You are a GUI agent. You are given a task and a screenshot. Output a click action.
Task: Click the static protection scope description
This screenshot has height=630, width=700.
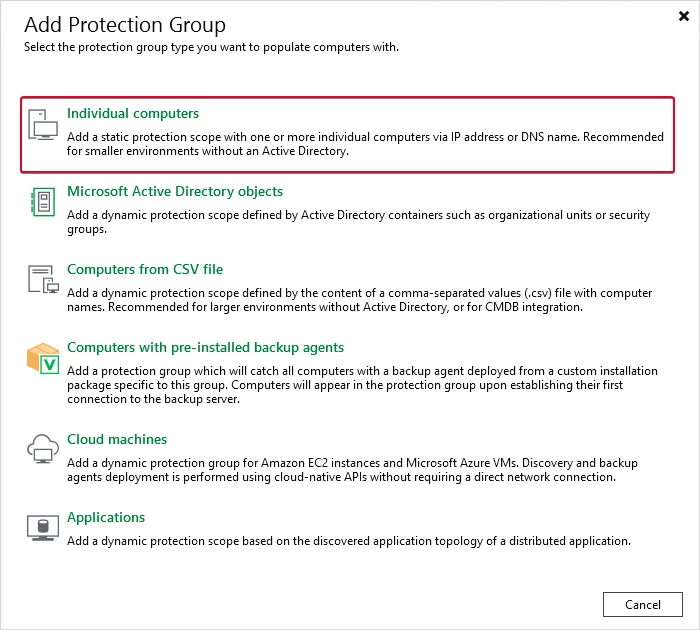(x=365, y=144)
